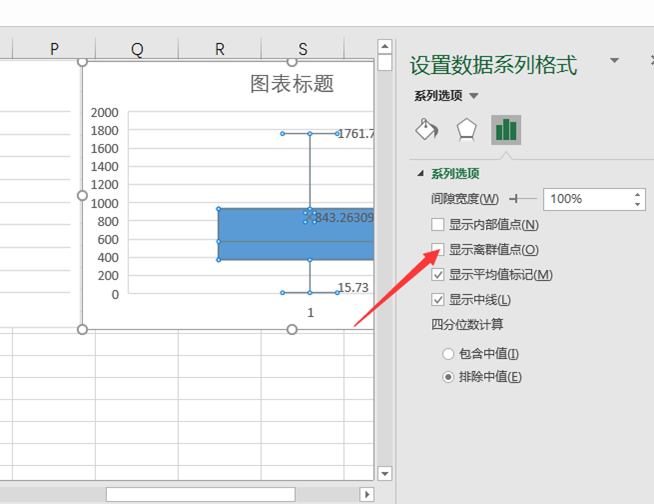Click the vertical axis value 2000

tap(105, 113)
